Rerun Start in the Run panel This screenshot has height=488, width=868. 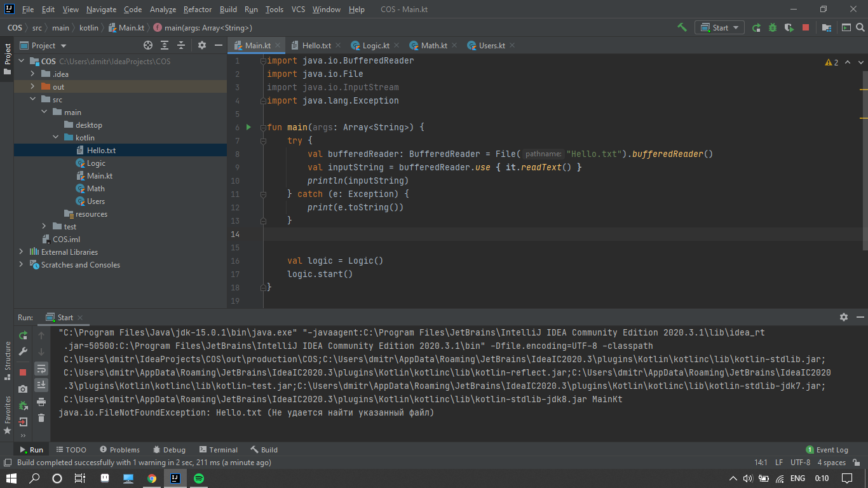coord(23,335)
